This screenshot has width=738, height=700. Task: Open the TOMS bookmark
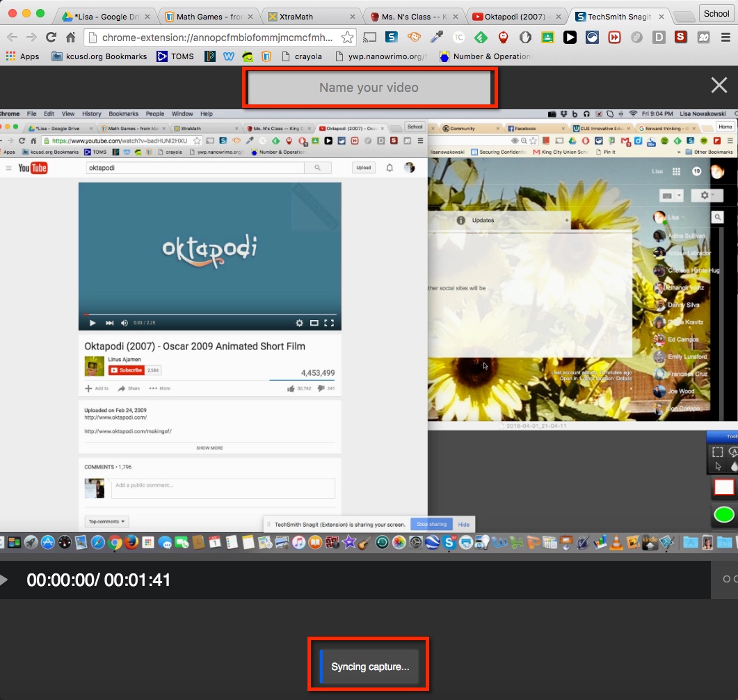[175, 56]
